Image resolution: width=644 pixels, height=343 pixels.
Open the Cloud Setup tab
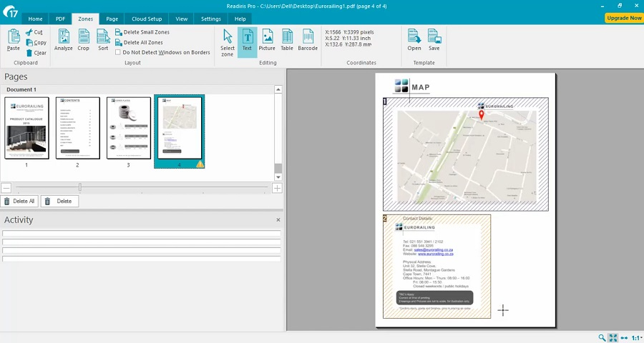pyautogui.click(x=147, y=19)
